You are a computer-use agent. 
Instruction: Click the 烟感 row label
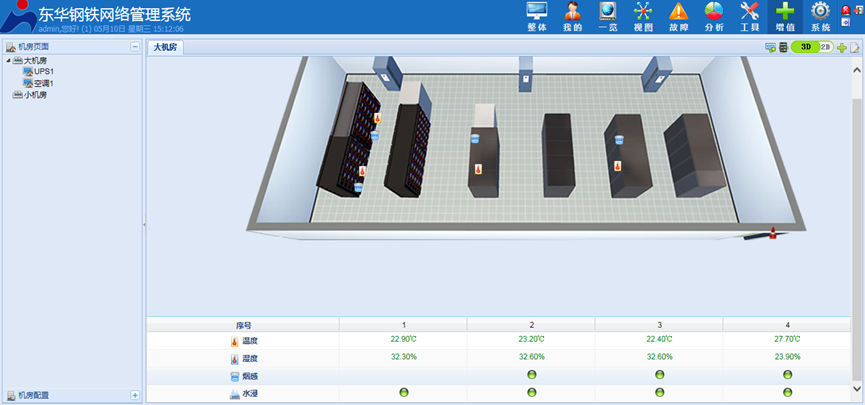250,377
